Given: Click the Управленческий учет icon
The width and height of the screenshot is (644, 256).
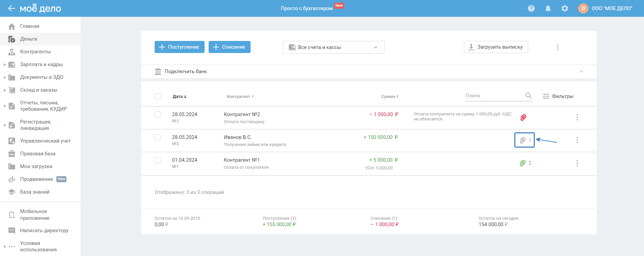Looking at the screenshot, I should point(12,141).
